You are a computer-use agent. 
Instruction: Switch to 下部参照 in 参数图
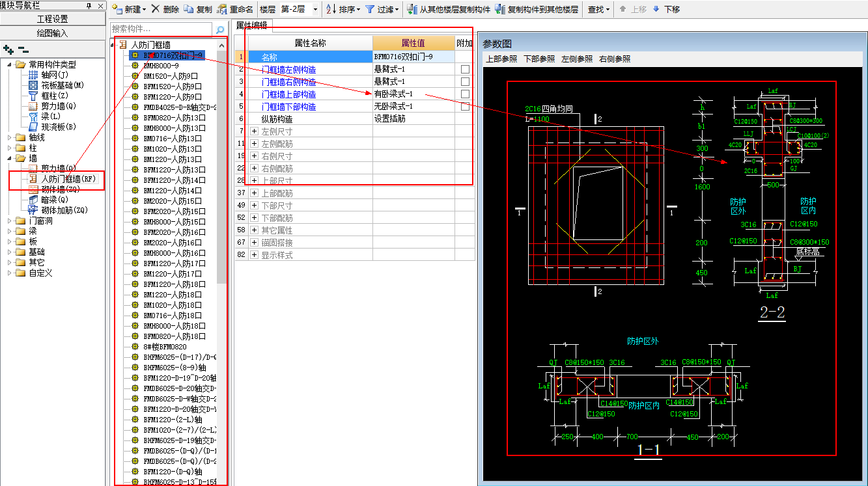click(x=539, y=59)
